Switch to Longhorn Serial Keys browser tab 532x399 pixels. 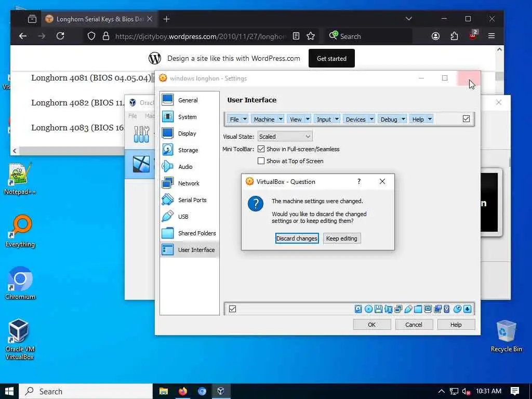99,19
